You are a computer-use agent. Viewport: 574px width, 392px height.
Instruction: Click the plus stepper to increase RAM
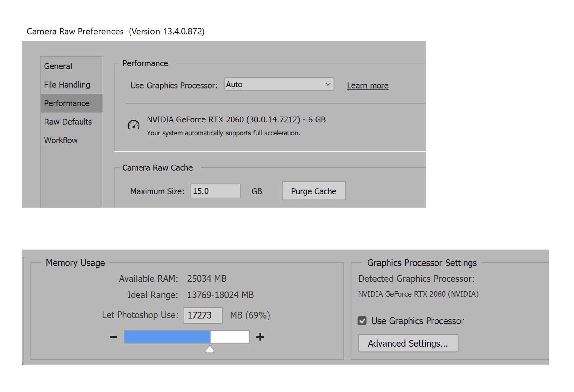pyautogui.click(x=260, y=336)
